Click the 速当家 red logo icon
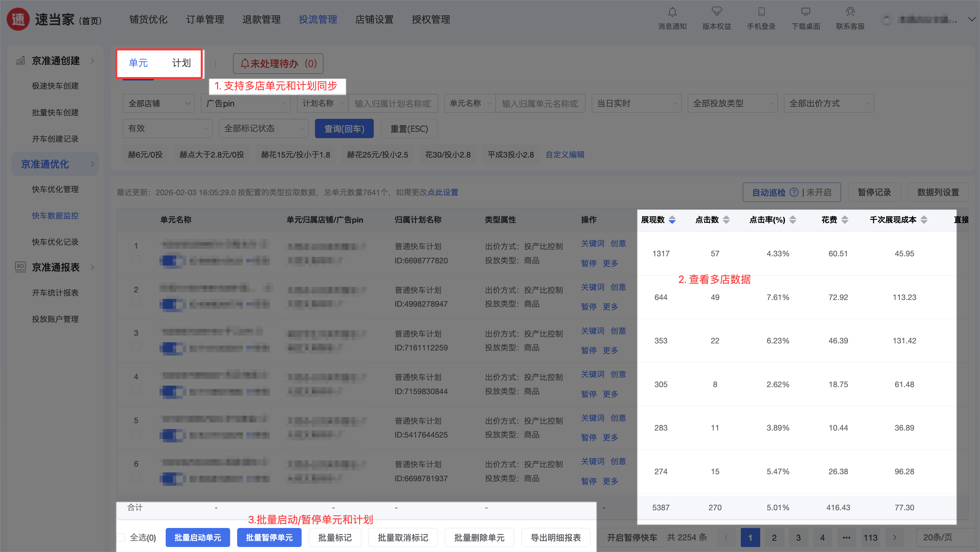 point(18,19)
